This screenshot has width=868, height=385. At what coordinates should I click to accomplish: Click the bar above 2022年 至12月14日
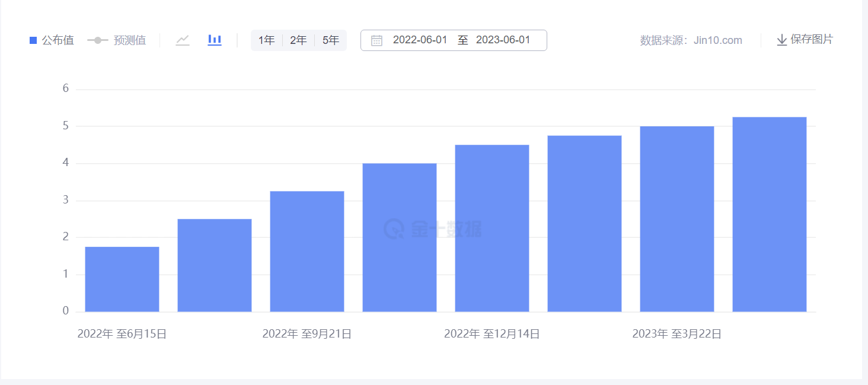(492, 228)
